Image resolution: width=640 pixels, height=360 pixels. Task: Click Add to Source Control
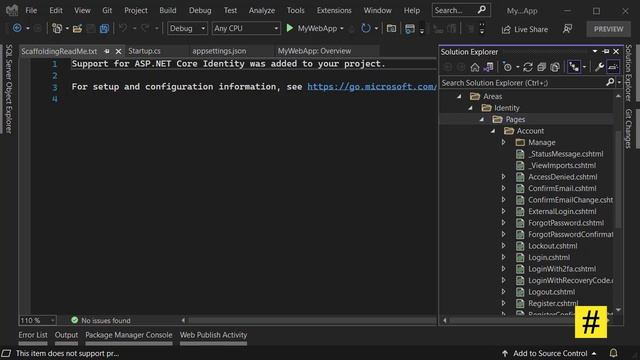(x=549, y=353)
